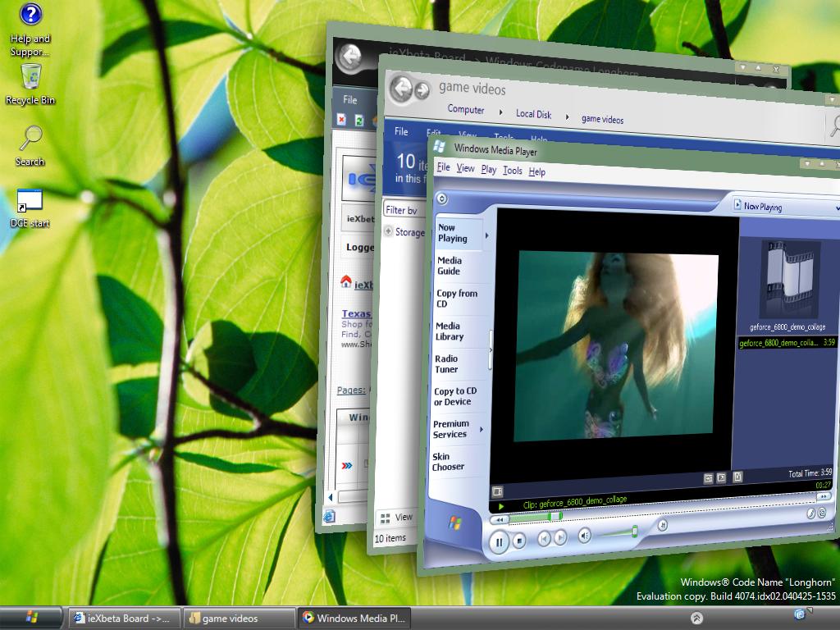840x630 pixels.
Task: Click the Stop icon in ieXbeta Board window
Action: tap(341, 120)
